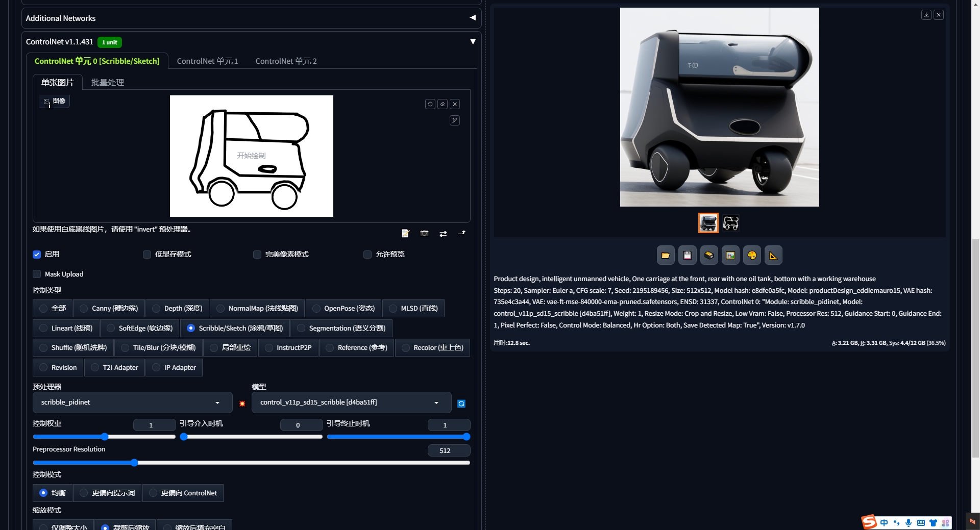
Task: Open the scribble_pidinet preprocessor dropdown
Action: pos(132,402)
